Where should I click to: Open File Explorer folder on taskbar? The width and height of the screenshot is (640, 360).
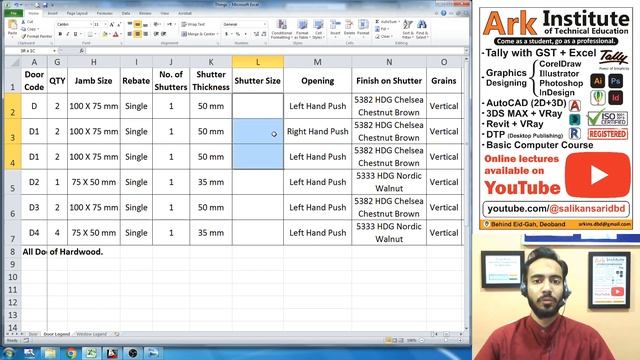[50, 353]
